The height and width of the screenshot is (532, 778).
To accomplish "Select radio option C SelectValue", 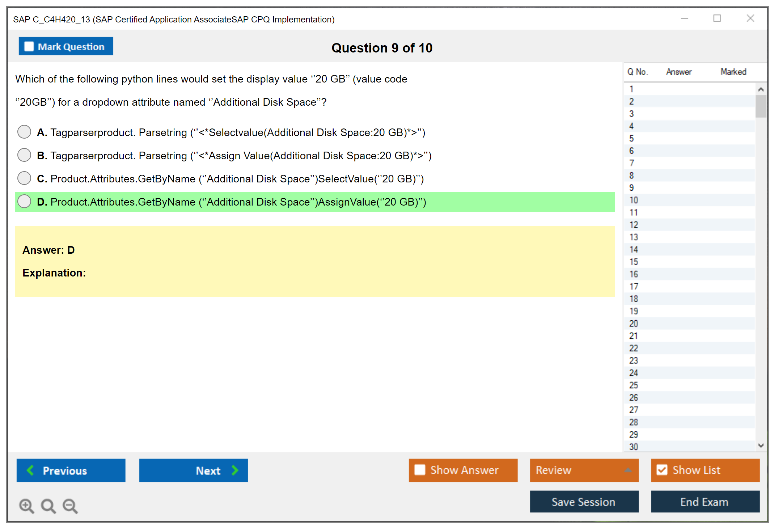I will point(24,178).
